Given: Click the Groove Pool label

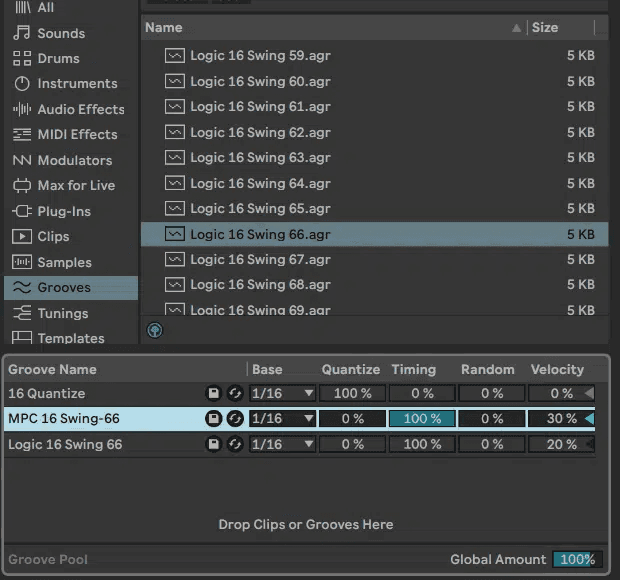Looking at the screenshot, I should pyautogui.click(x=48, y=559).
